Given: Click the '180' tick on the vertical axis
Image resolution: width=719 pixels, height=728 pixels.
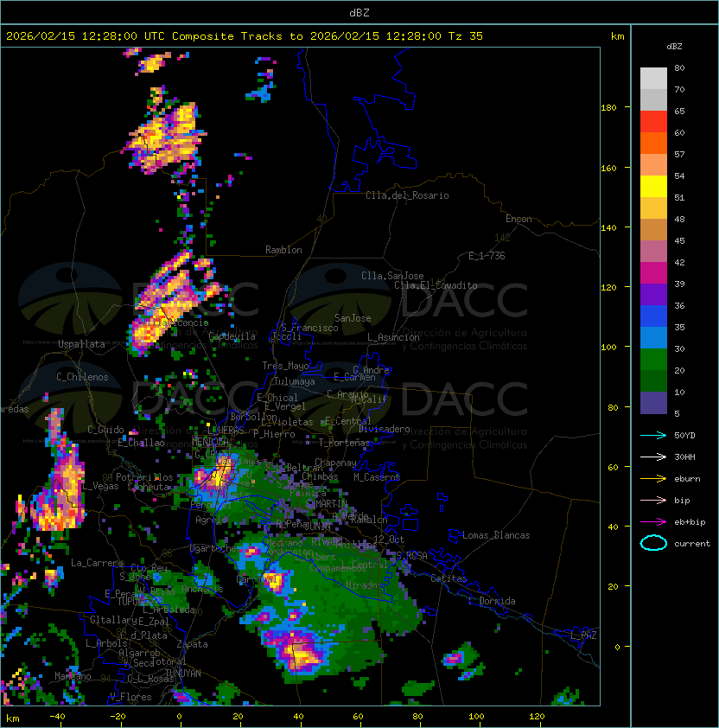Looking at the screenshot, I should [x=608, y=108].
